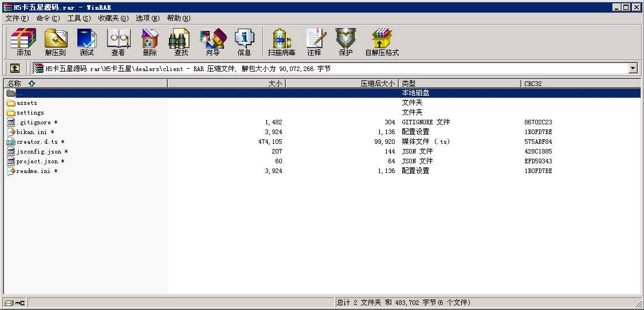Viewport: 644px width, 310px height.
Task: Sort by 大小 column header
Action: [226, 83]
